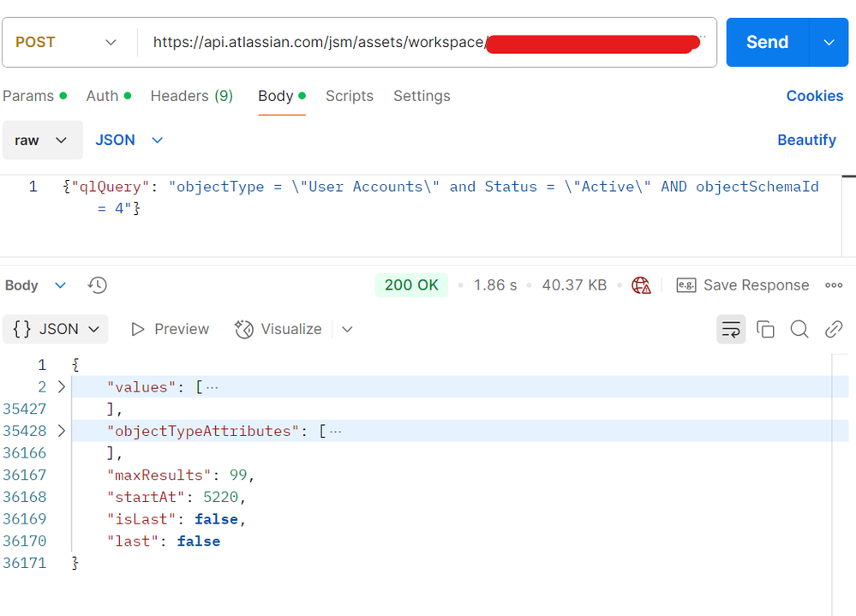Click the Save Response button label
Viewport: 856px width, 616px height.
(x=756, y=284)
